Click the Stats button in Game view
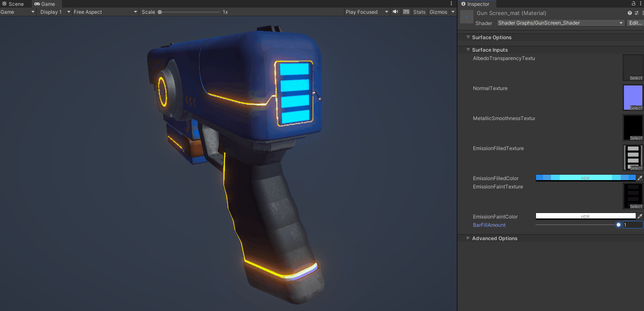The image size is (644, 311). [x=419, y=12]
